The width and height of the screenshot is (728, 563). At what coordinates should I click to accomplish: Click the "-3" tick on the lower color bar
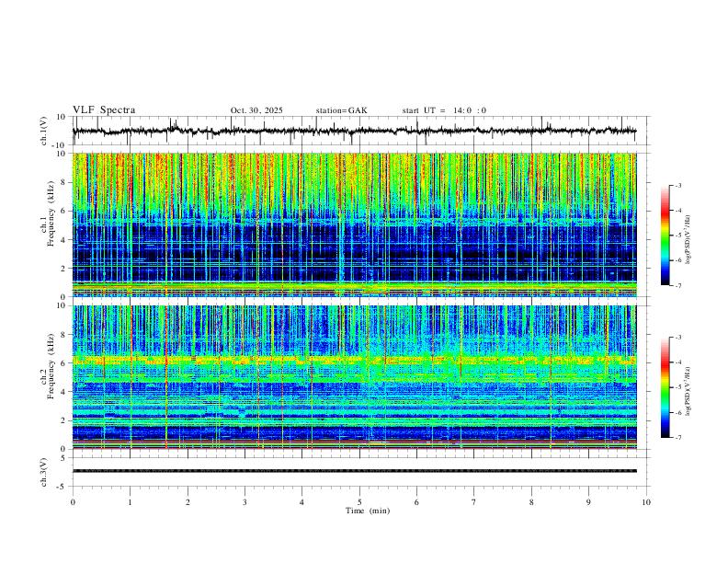click(677, 338)
